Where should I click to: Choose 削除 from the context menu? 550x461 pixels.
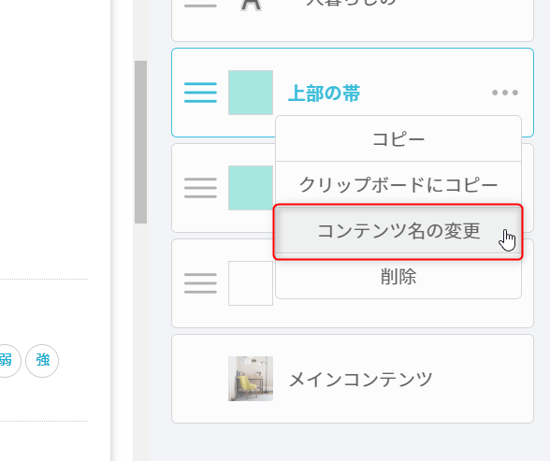point(398,276)
